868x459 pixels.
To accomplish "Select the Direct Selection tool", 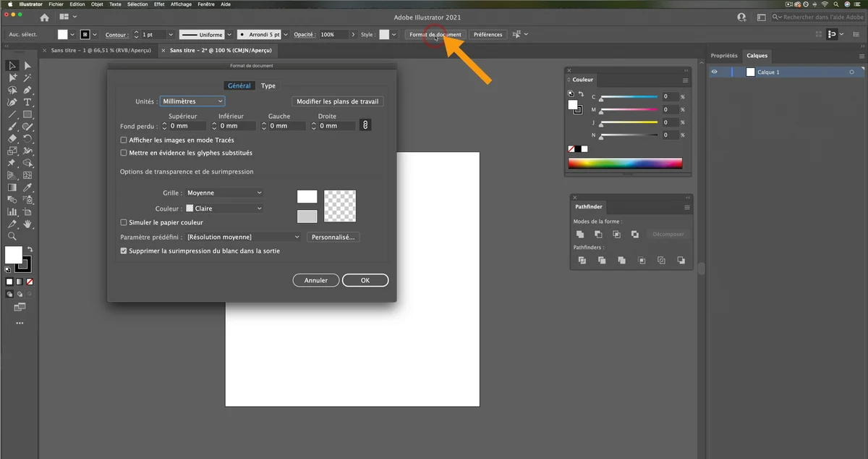I will (x=27, y=66).
